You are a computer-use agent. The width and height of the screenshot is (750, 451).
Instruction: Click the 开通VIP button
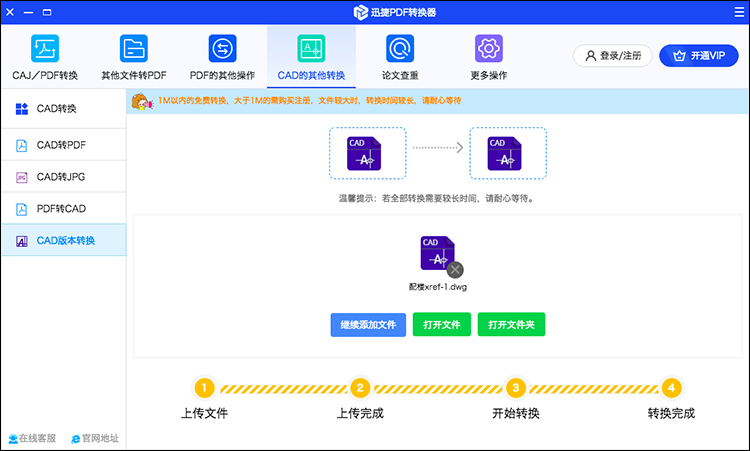(x=699, y=56)
